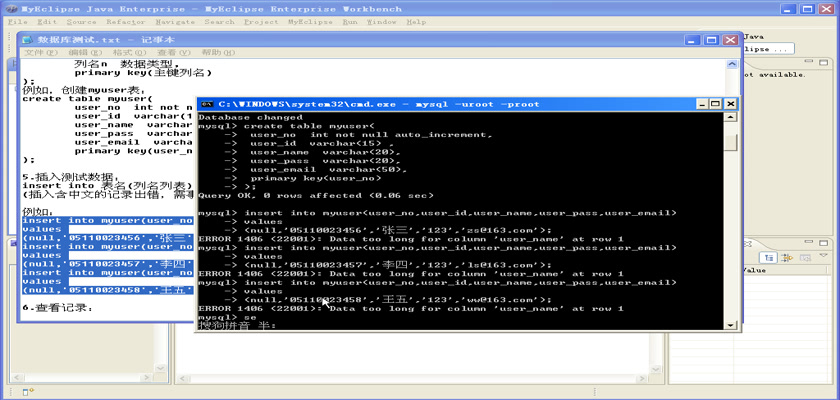The height and width of the screenshot is (400, 840).
Task: Open Notepad's 编辑(E) menu
Action: coord(85,52)
